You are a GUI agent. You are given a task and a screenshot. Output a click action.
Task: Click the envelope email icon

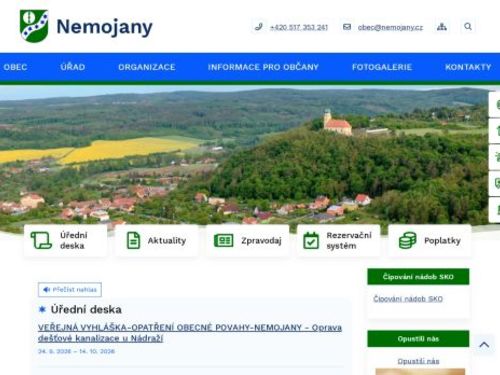[x=347, y=27]
